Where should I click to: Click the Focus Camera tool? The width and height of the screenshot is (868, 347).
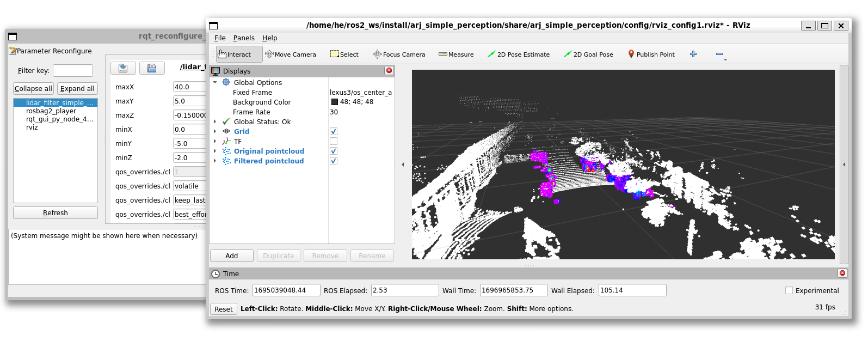(x=398, y=54)
